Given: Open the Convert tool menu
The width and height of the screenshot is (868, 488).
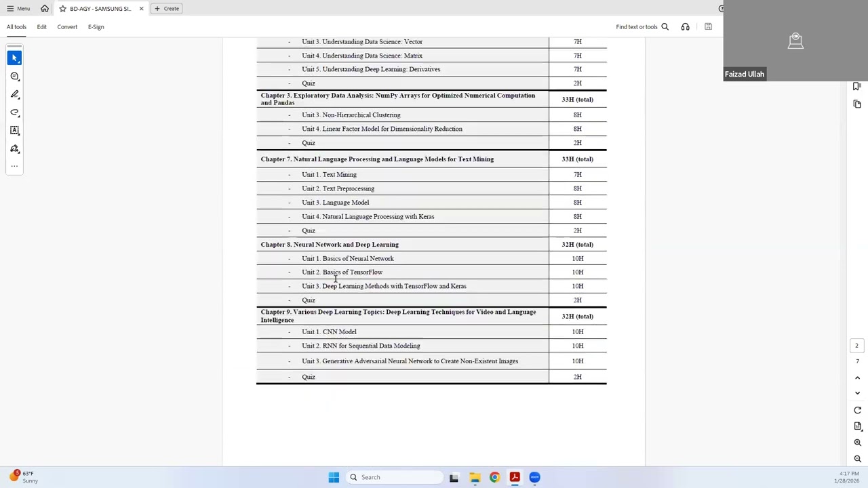Looking at the screenshot, I should (x=67, y=27).
